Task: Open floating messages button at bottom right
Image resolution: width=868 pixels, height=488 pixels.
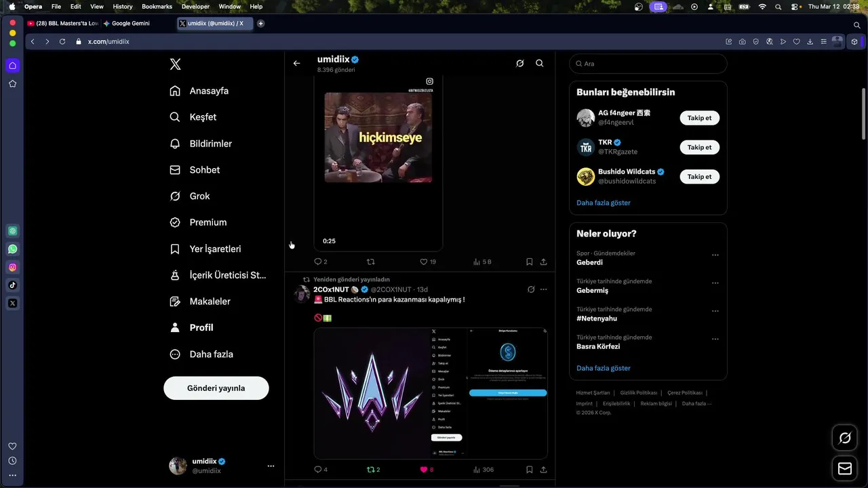Action: click(845, 468)
